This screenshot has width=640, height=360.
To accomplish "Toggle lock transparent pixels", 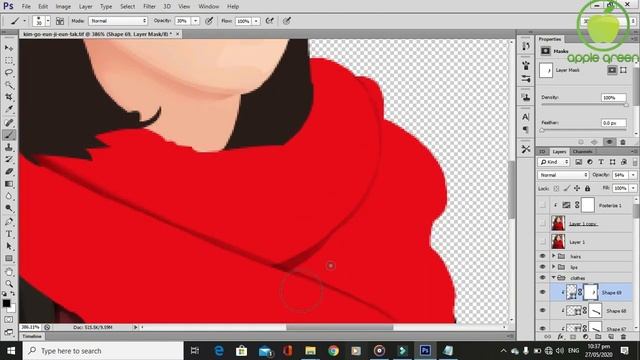I will pos(556,188).
